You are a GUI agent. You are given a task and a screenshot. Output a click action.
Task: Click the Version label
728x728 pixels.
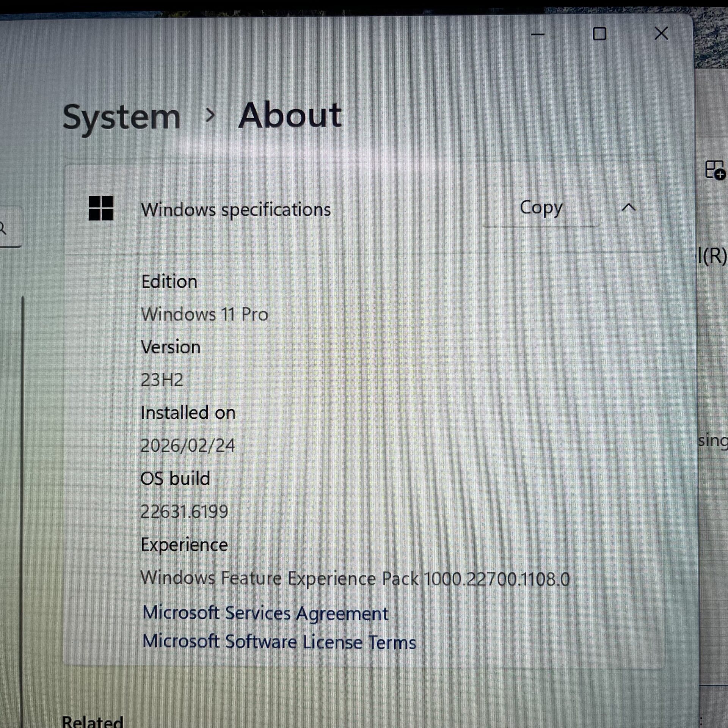(x=171, y=347)
